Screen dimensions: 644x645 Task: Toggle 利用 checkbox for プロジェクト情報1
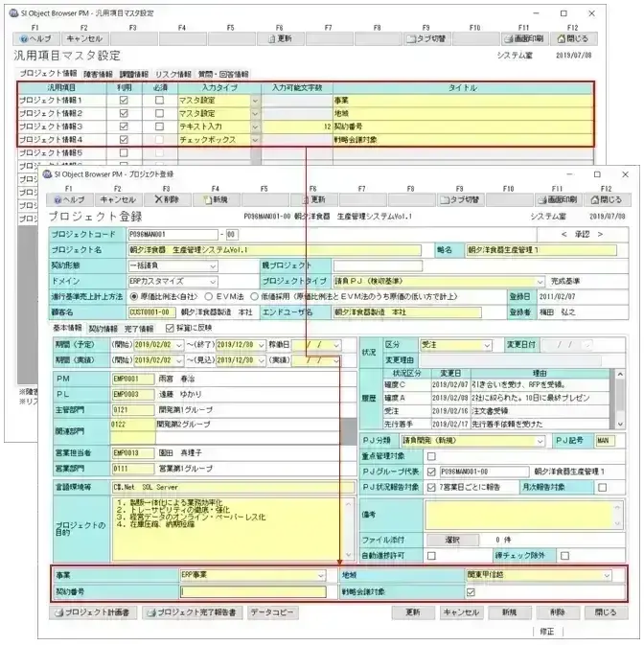[124, 100]
